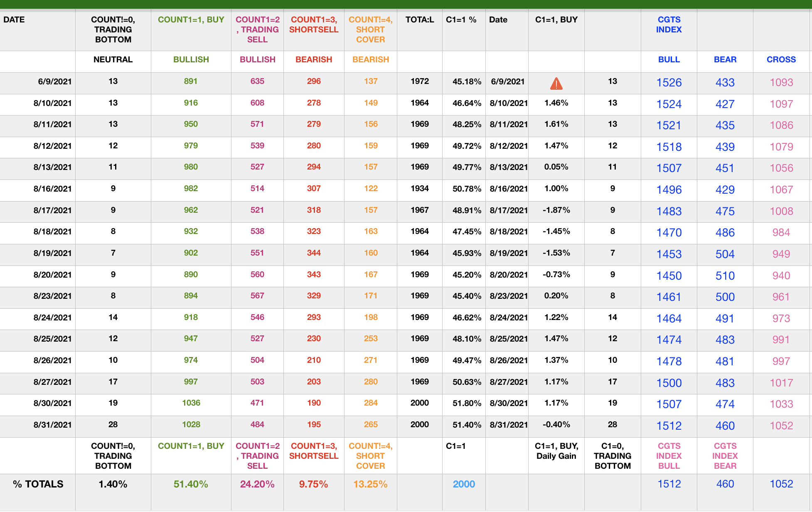
Task: Click the C1=1 % column header
Action: 461,20
